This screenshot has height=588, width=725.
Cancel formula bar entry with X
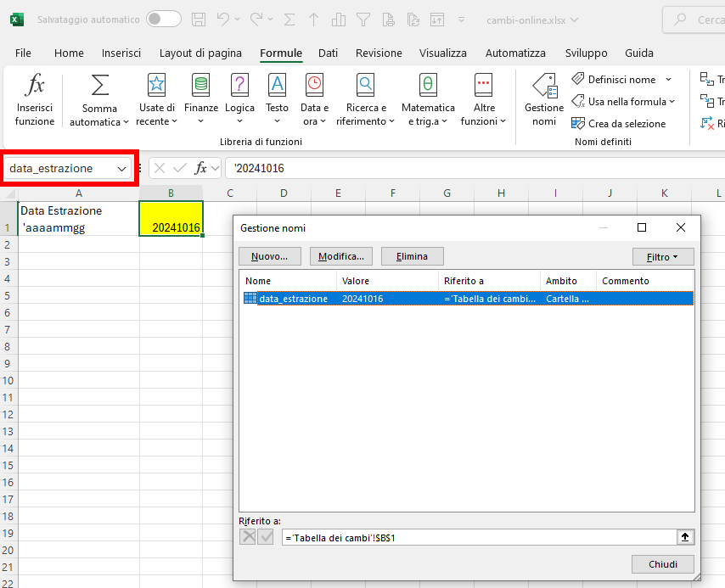click(160, 168)
